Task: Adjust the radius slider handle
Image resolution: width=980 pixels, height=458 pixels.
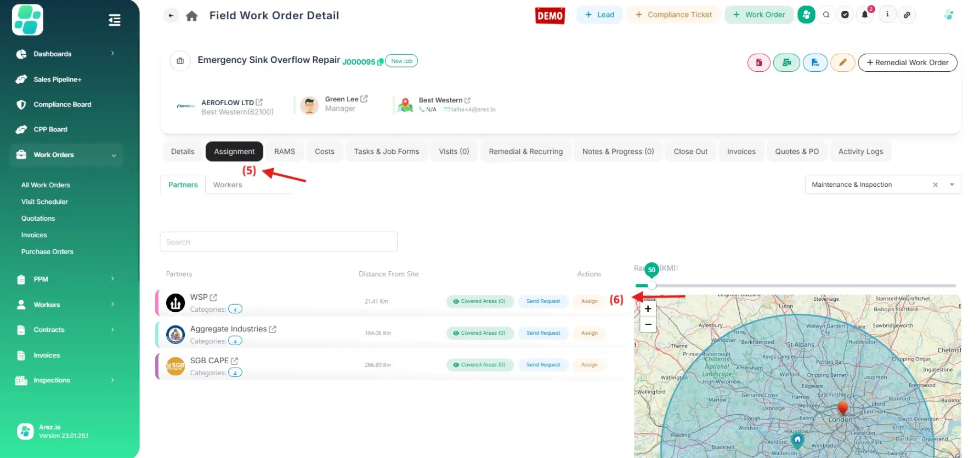Action: coord(652,285)
